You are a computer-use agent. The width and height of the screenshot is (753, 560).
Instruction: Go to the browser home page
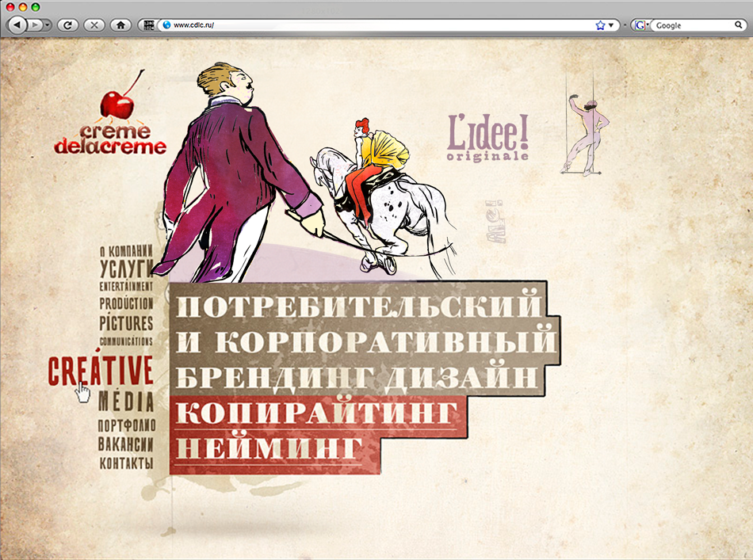(x=120, y=25)
